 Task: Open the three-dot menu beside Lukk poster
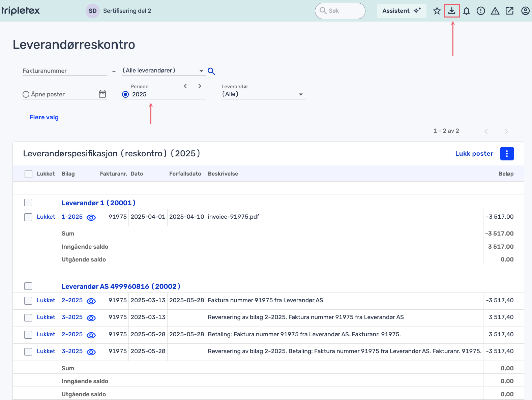click(507, 154)
